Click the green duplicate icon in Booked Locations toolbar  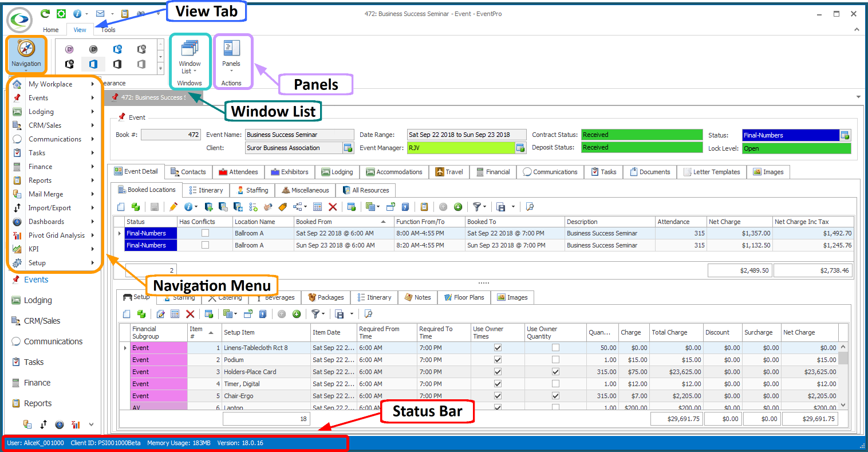tap(135, 207)
